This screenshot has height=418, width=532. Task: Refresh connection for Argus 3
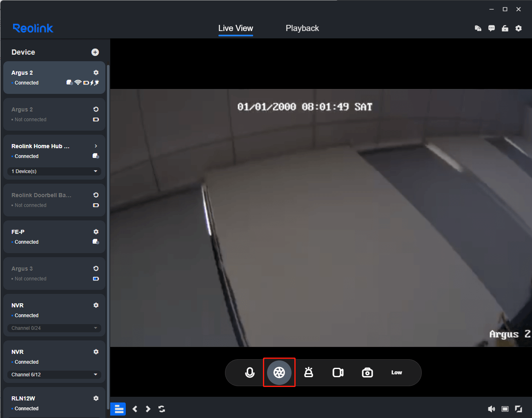(96, 269)
